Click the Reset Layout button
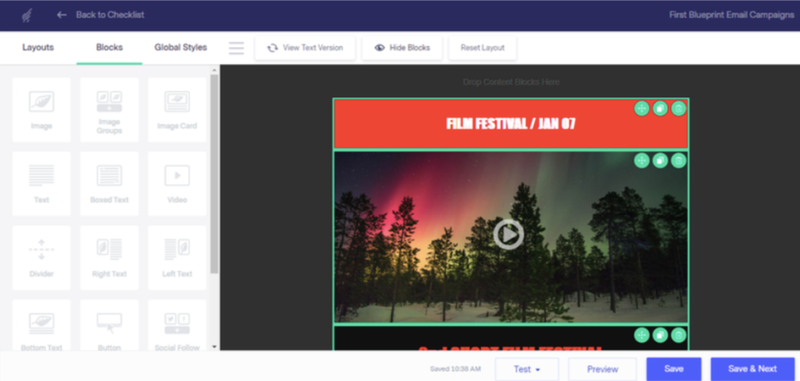The image size is (800, 381). [482, 48]
